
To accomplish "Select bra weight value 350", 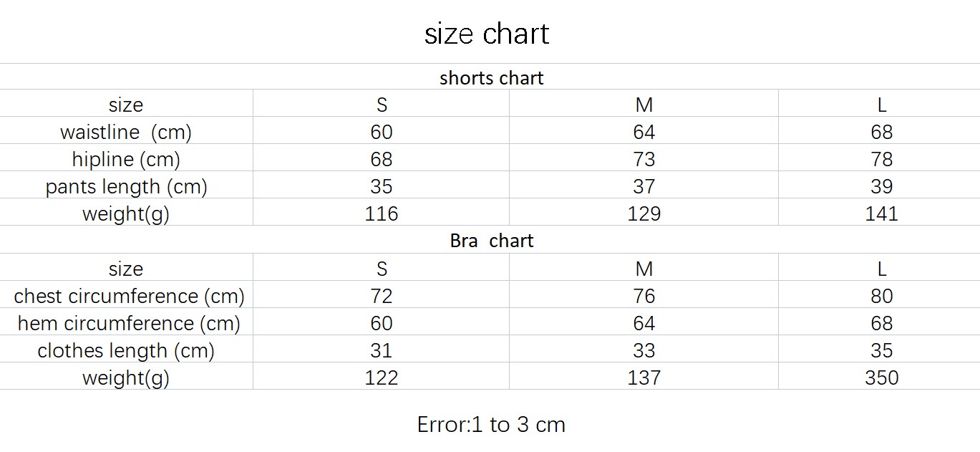I will [x=881, y=378].
